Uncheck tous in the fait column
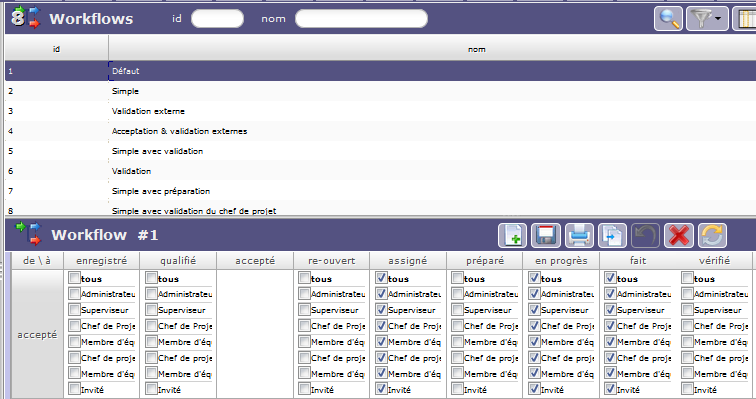Image resolution: width=756 pixels, height=399 pixels. (x=611, y=278)
